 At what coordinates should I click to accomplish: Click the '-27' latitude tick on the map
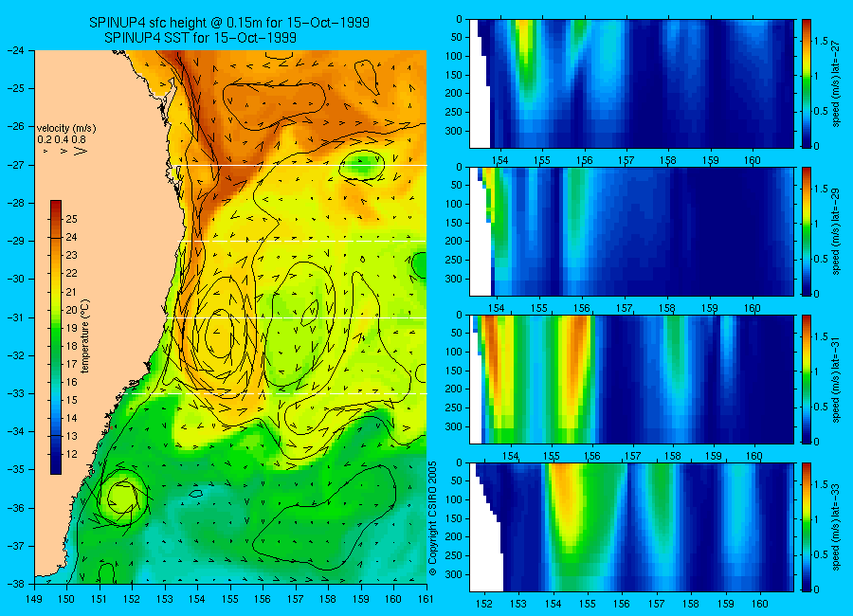[x=15, y=165]
